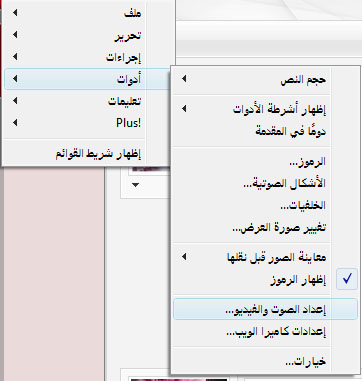Choose الخلفيات... from the menu
The height and width of the screenshot is (381, 362).
266,206
